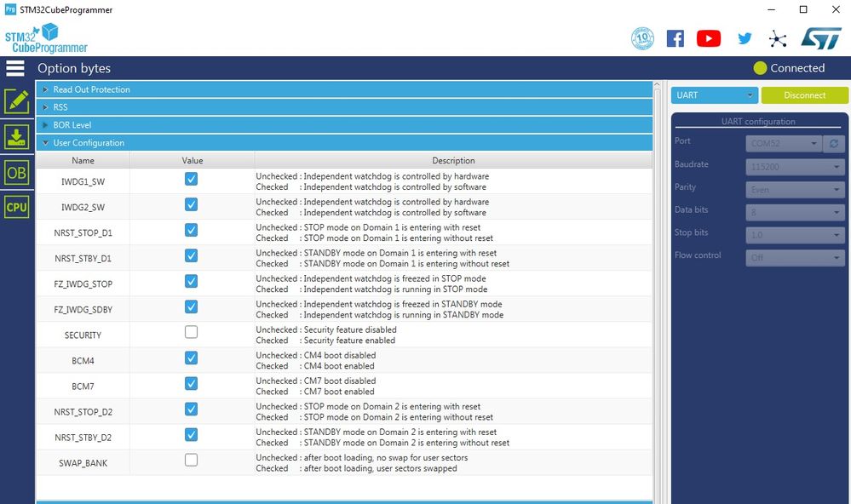Maximize the STM32CubeProgrammer window

[803, 9]
